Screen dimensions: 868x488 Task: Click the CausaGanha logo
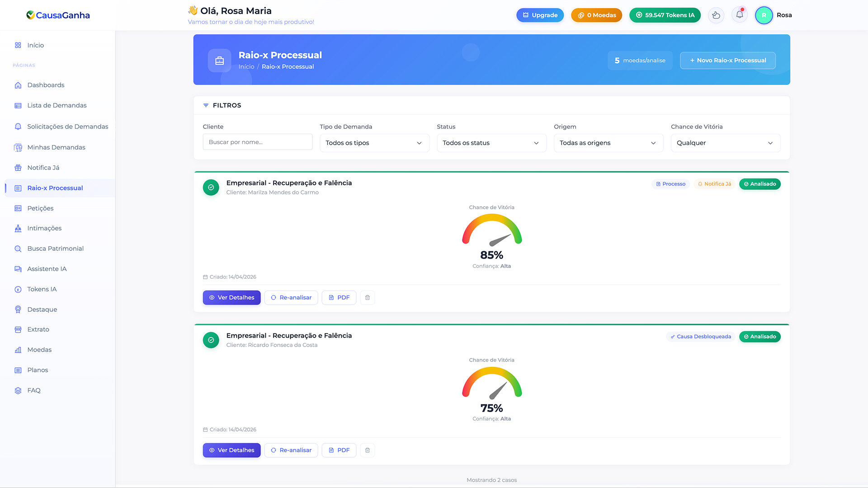click(58, 15)
